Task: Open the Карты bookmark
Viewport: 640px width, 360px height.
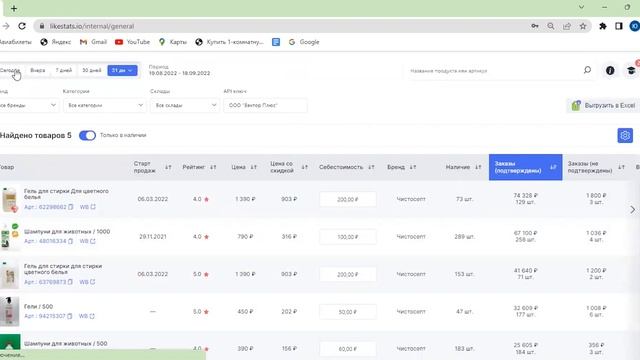Action: click(173, 42)
